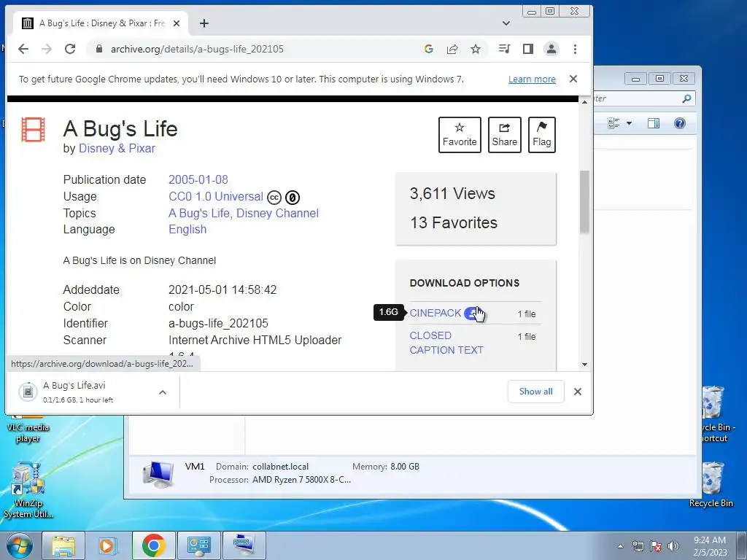Open the Google icon in address bar

[428, 49]
